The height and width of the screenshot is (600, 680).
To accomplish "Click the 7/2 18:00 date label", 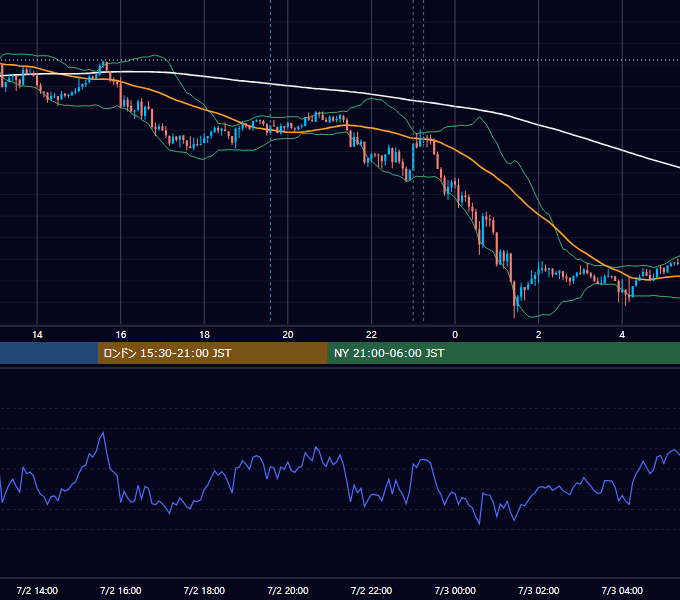I will (204, 590).
